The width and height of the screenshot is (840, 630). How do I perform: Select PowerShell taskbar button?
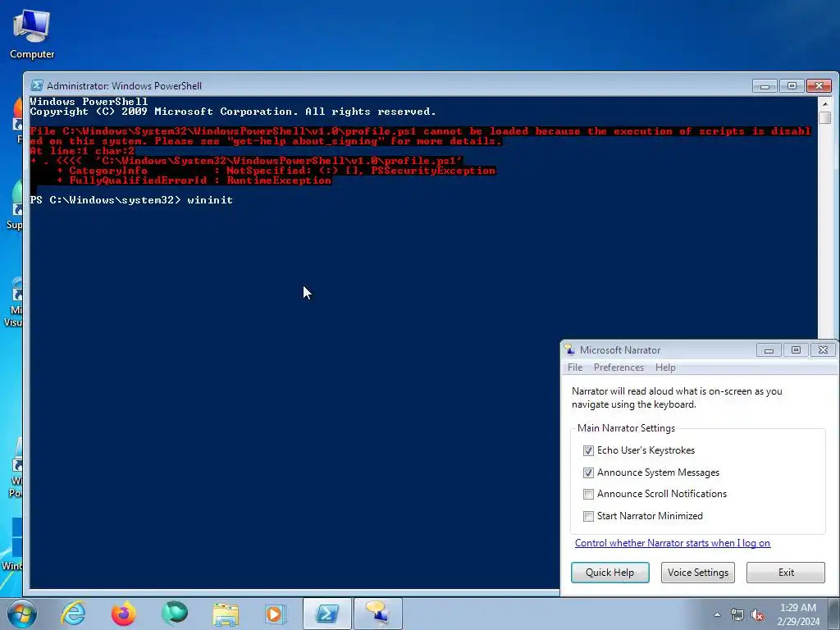click(326, 614)
